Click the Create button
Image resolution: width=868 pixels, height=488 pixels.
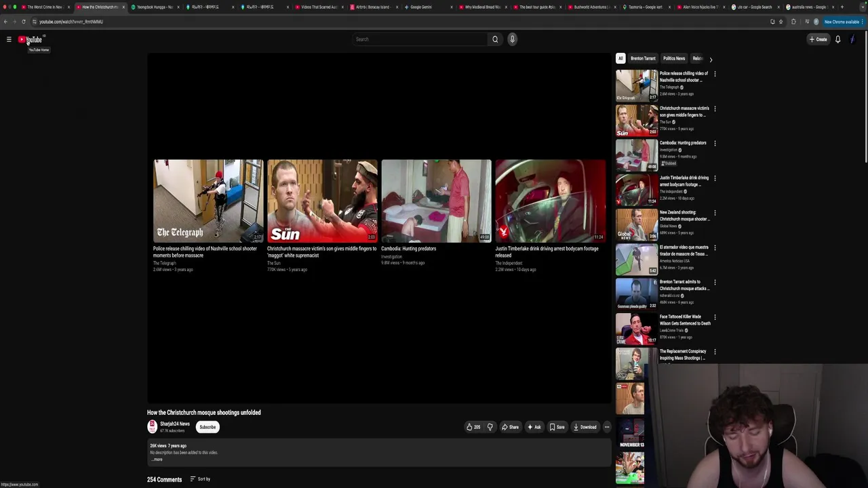coord(818,39)
